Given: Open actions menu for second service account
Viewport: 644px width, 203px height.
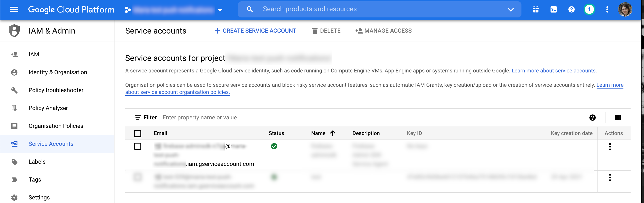Looking at the screenshot, I should [610, 178].
